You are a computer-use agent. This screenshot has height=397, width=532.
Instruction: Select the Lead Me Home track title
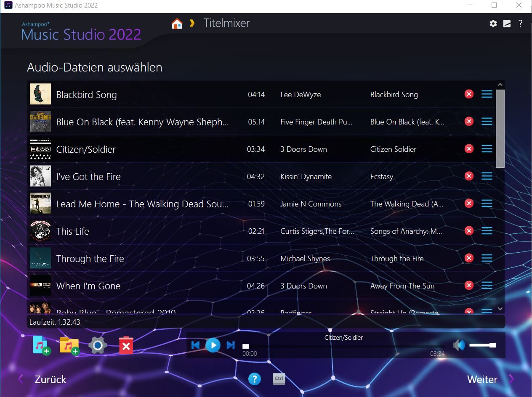[143, 204]
